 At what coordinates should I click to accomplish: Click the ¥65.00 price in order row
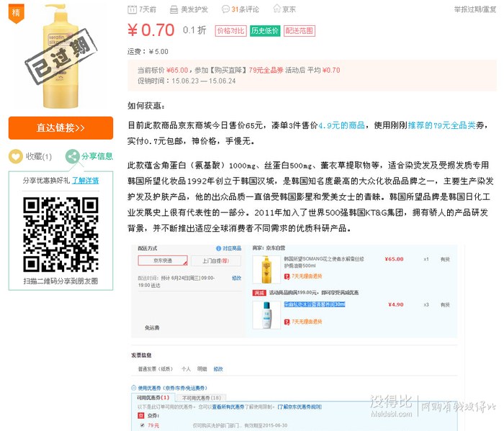point(394,259)
